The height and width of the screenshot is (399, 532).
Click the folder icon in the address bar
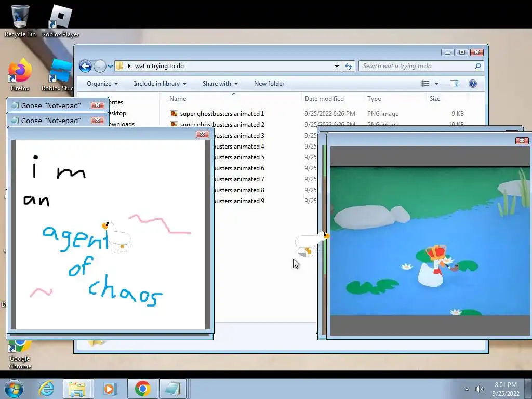(x=120, y=66)
